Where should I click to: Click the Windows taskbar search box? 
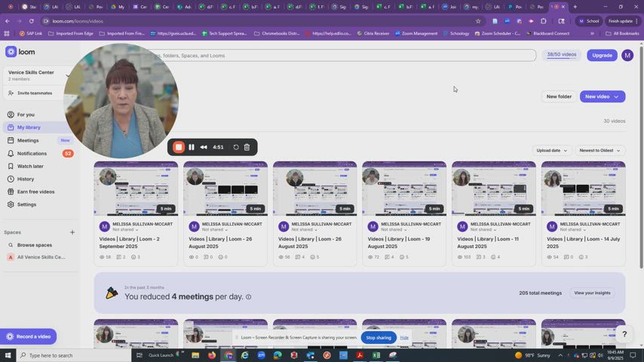pyautogui.click(x=74, y=355)
